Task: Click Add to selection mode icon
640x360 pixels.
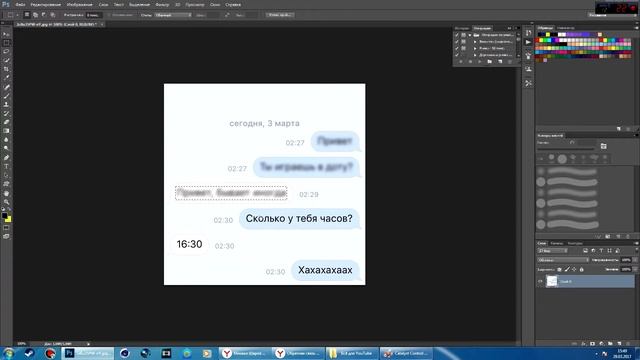Action: 36,15
